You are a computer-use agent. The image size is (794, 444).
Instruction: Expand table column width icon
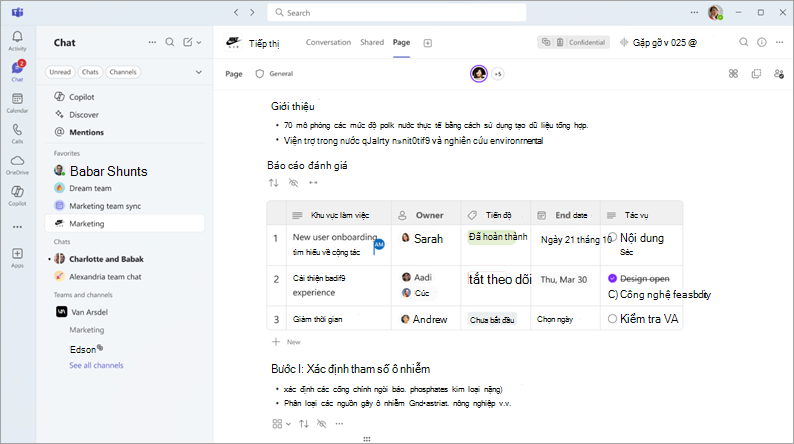313,183
